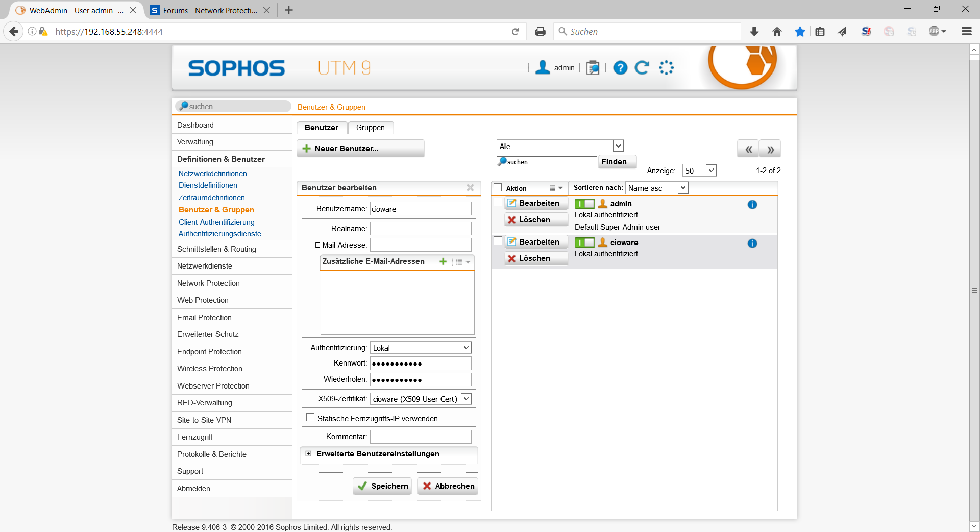Screen dimensions: 980x532
Task: Click Bearbeiten for admin user
Action: 536,203
